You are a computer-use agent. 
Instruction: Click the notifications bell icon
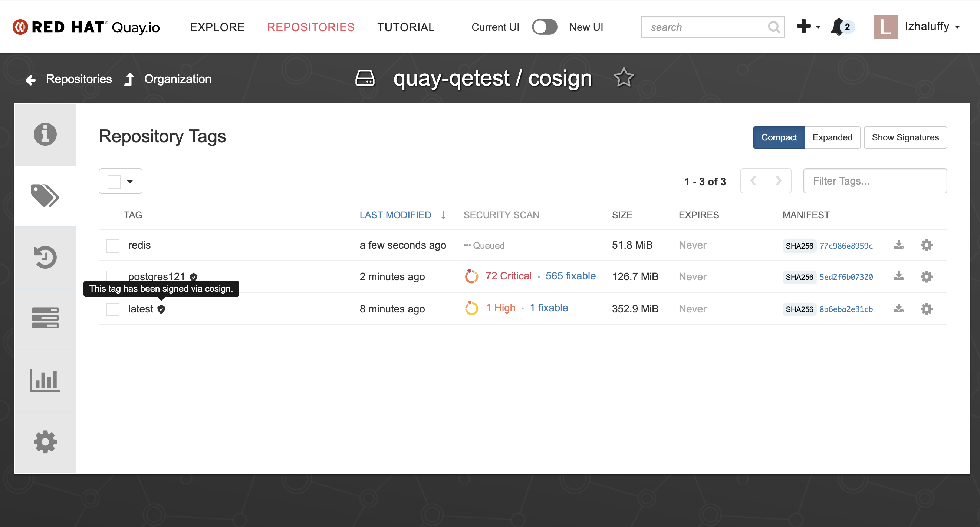837,27
